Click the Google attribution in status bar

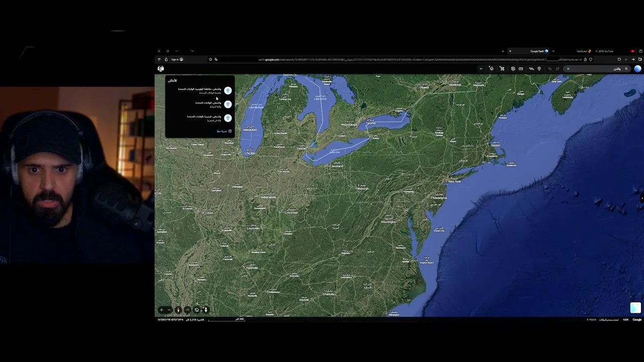pyautogui.click(x=637, y=320)
